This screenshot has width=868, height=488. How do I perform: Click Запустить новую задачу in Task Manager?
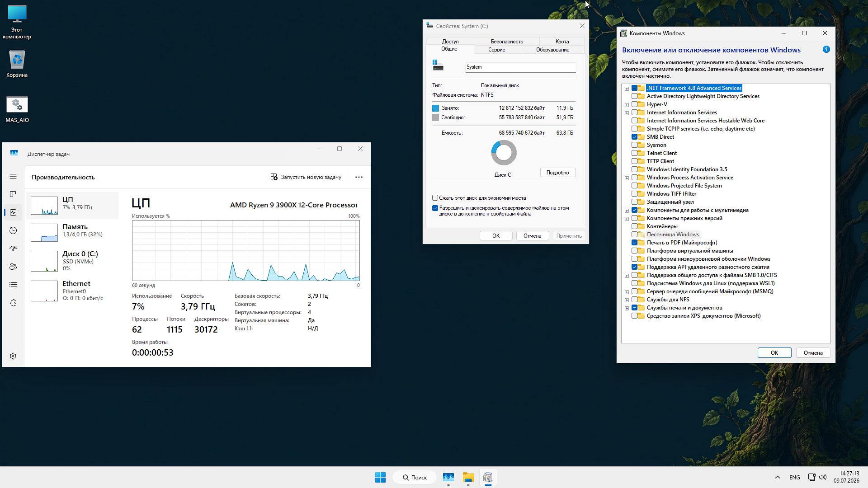(x=306, y=177)
